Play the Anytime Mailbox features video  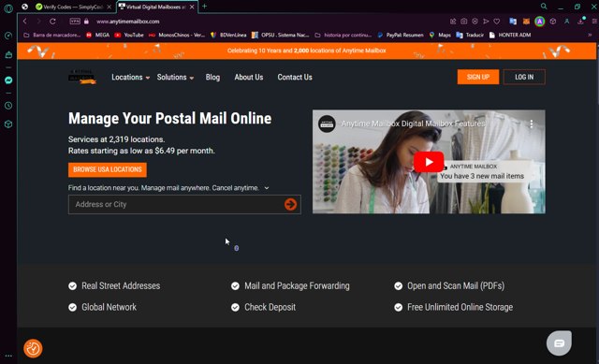[x=429, y=162]
